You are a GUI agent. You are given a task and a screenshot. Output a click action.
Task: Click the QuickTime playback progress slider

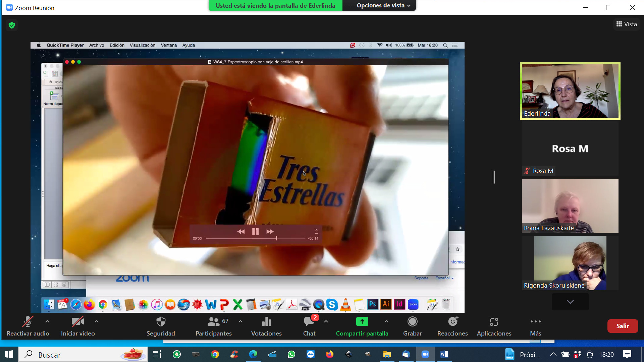(x=256, y=238)
